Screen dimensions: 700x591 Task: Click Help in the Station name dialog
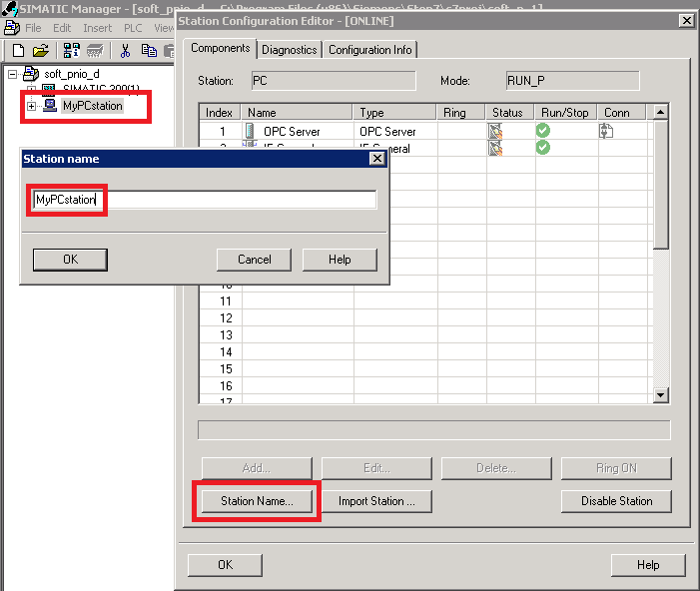coord(340,260)
